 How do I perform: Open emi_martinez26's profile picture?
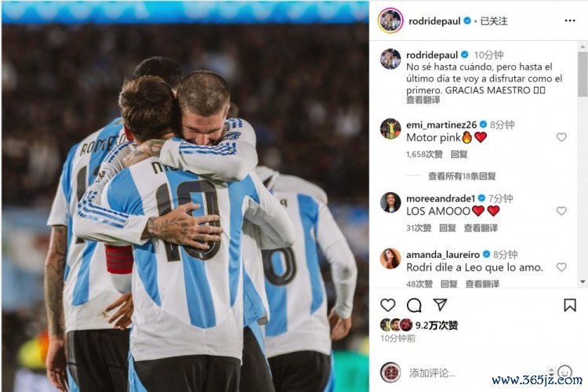(390, 129)
